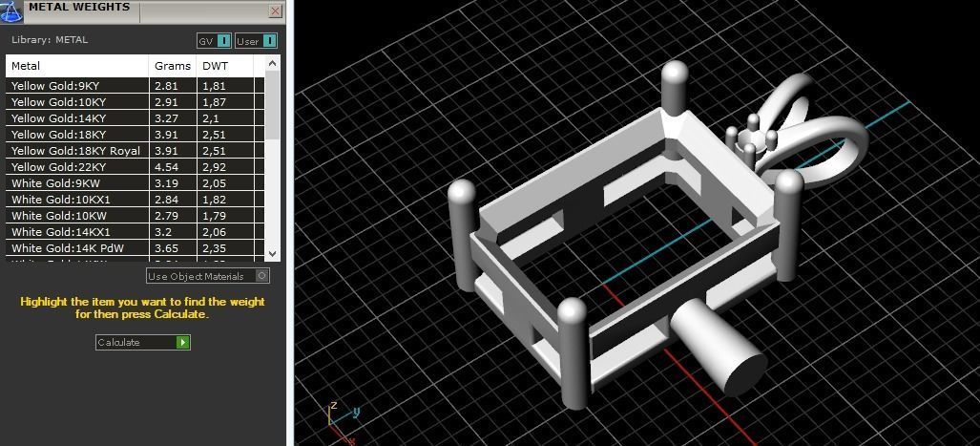Click the Metal Weights tool icon

(x=11, y=10)
